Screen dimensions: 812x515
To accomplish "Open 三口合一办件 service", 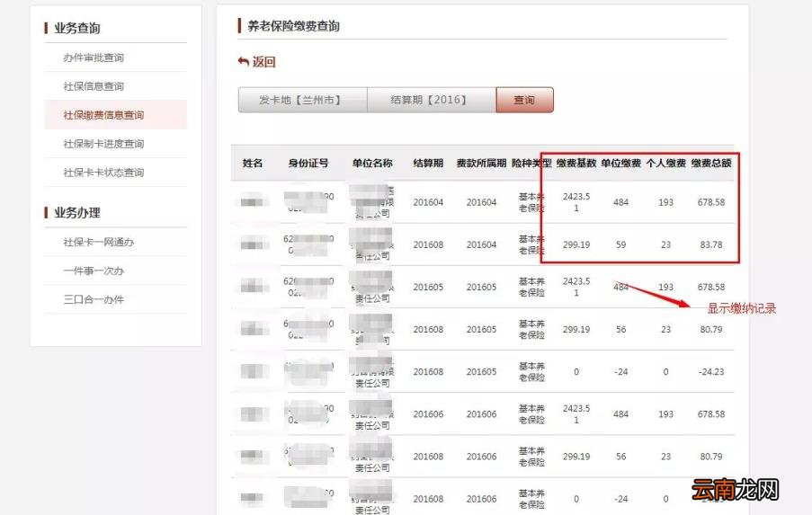I will 94,299.
